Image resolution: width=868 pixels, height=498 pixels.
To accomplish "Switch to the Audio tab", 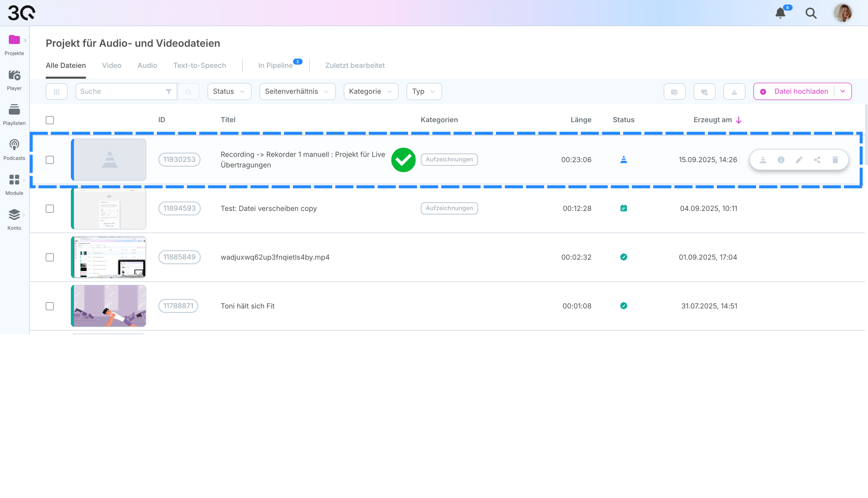I will point(147,65).
